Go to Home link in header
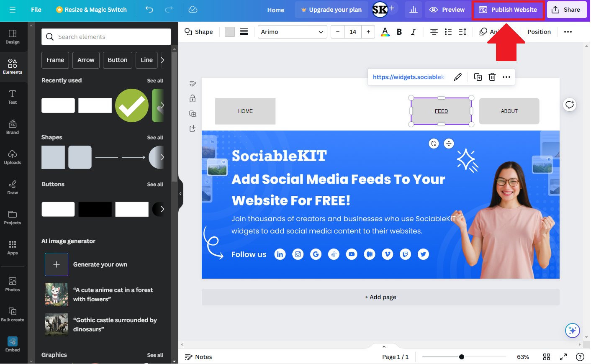The width and height of the screenshot is (591, 364). 276,10
